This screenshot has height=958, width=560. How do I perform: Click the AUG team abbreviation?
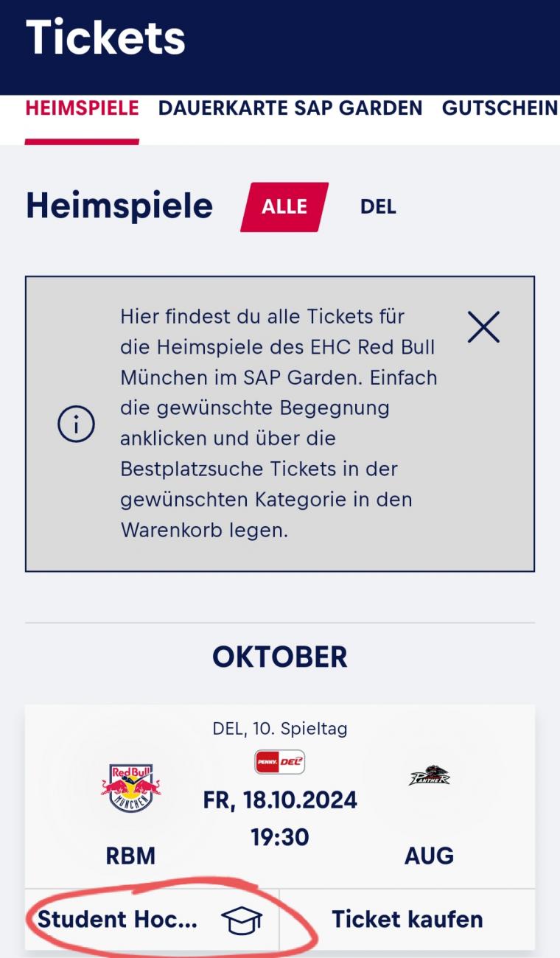pyautogui.click(x=429, y=856)
